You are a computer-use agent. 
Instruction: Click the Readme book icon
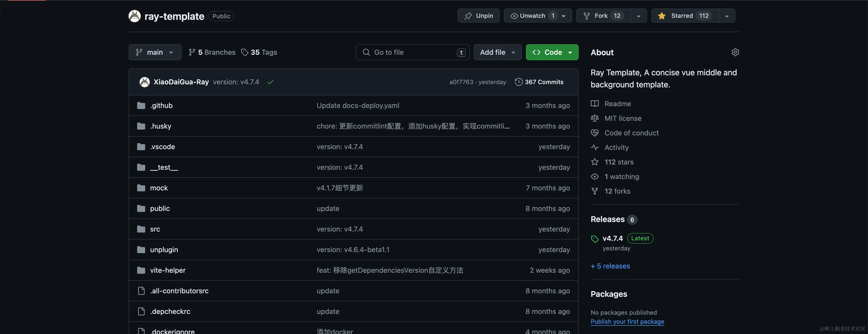(x=595, y=103)
